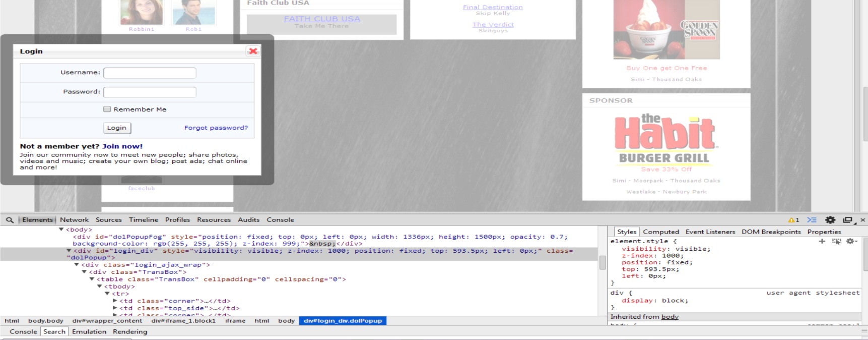Collapse the login_div node arrow
Viewport: 868px width, 340px height.
[69, 251]
